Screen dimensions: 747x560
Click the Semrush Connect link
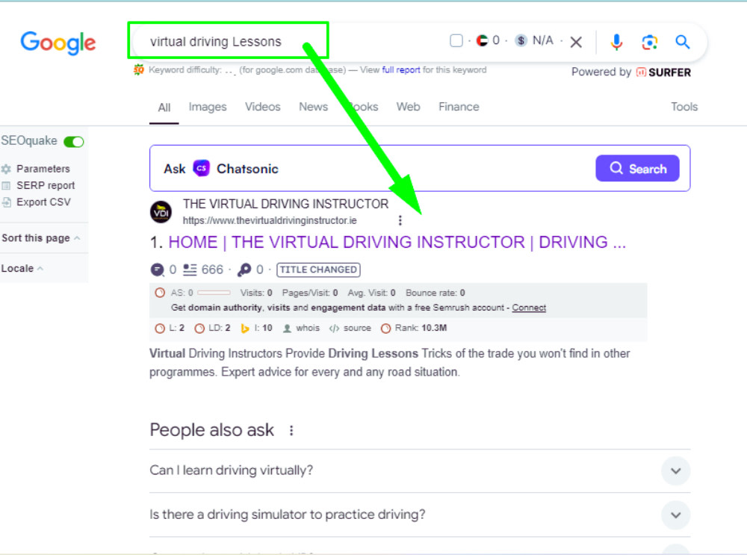click(529, 308)
